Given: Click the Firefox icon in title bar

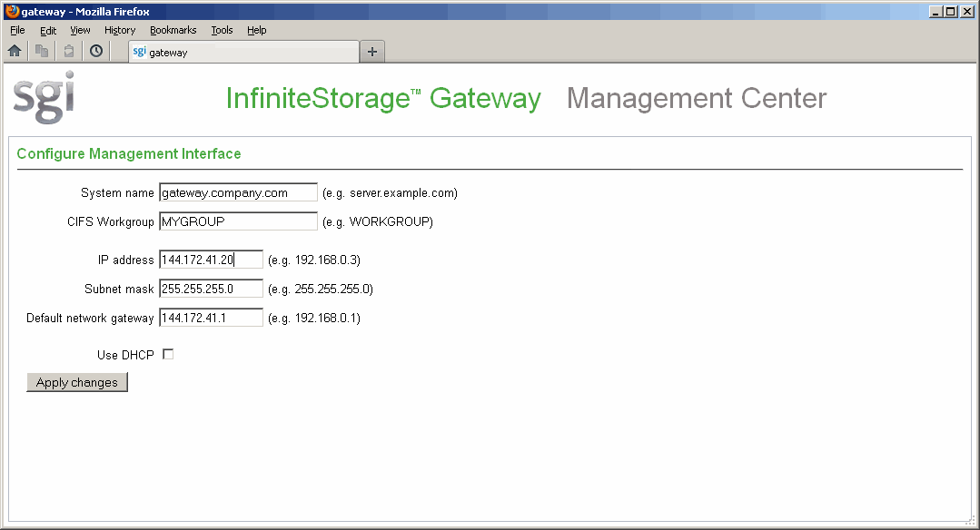Looking at the screenshot, I should click(12, 11).
